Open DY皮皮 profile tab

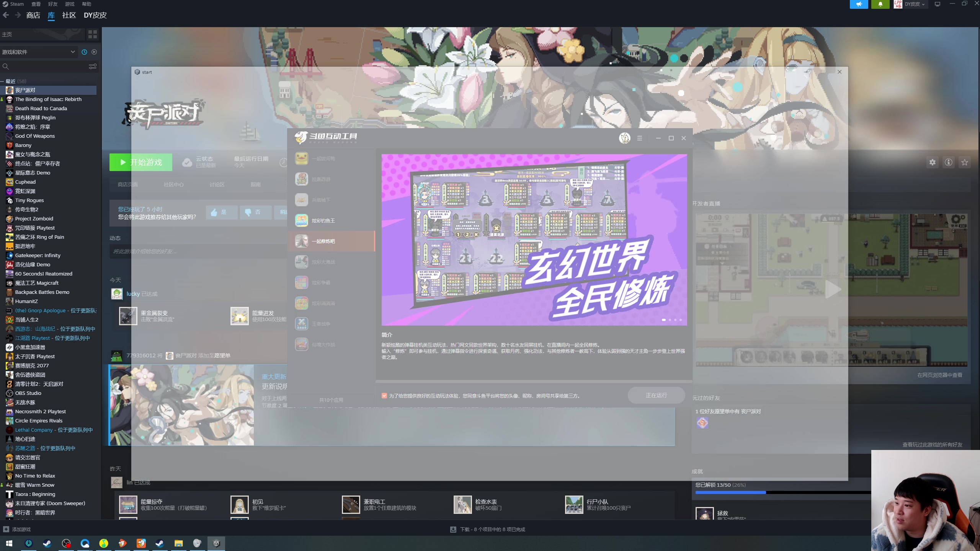(95, 15)
